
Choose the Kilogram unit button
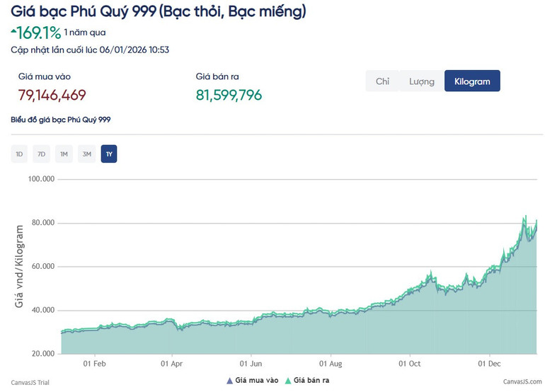[472, 81]
